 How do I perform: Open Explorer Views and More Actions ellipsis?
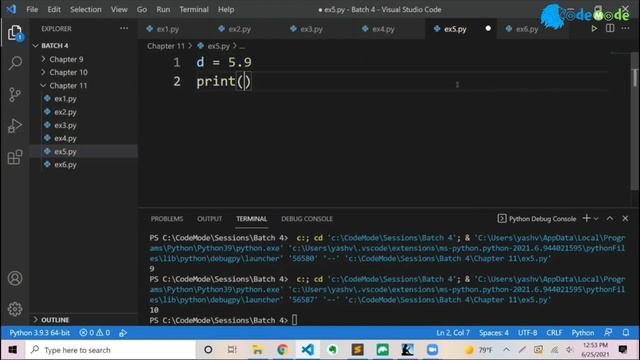(x=124, y=28)
